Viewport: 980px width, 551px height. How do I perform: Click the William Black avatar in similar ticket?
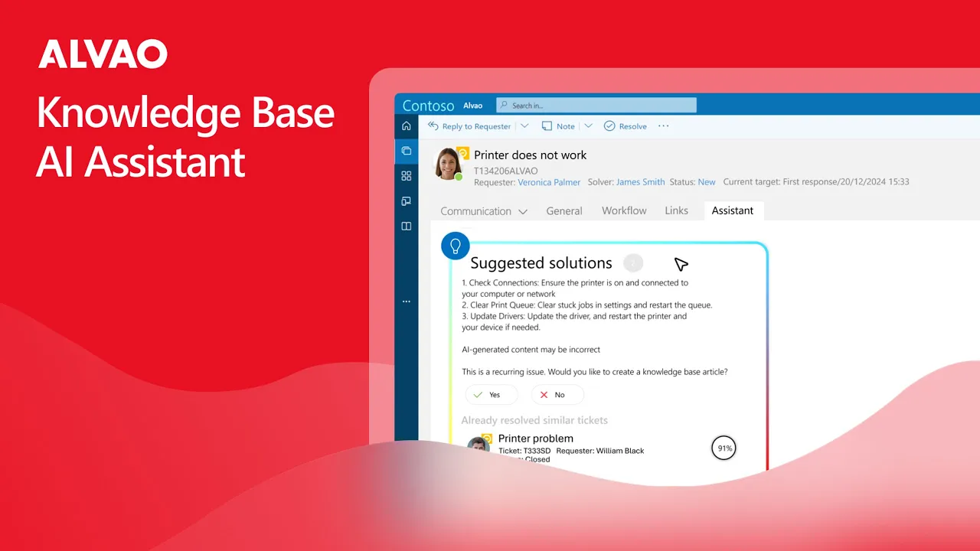point(479,447)
